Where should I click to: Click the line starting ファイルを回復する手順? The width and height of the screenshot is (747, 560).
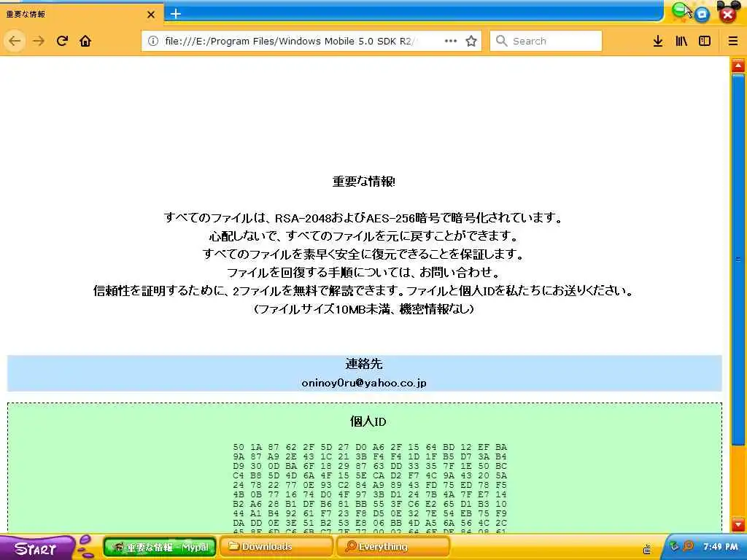click(364, 273)
